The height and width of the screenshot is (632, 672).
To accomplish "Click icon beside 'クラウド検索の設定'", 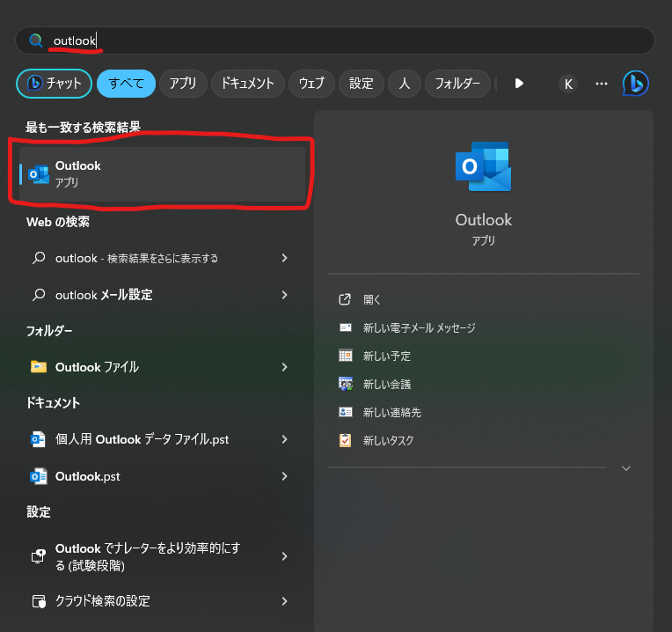I will (x=39, y=601).
